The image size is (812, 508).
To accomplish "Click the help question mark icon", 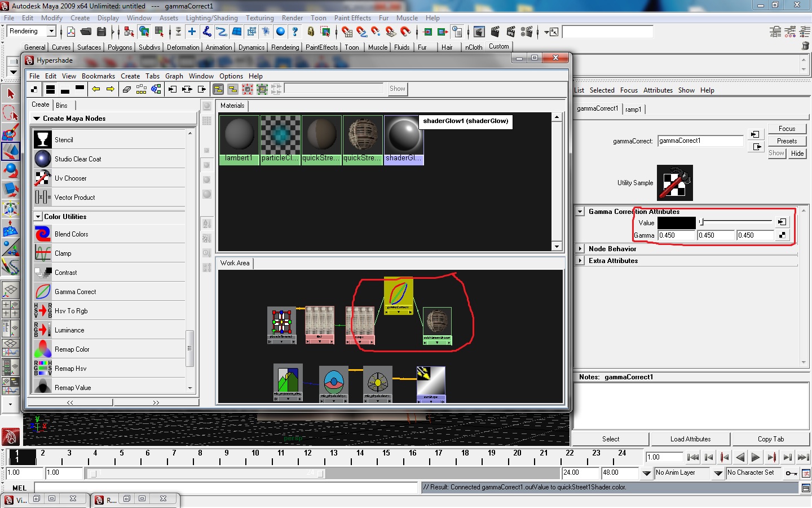I will pos(294,32).
